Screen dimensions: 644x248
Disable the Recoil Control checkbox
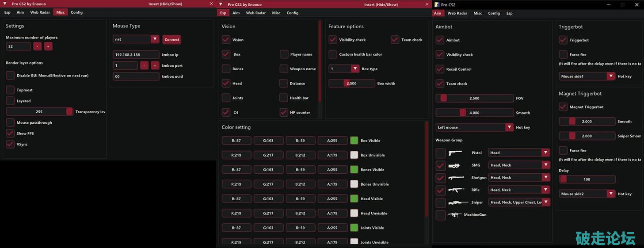440,69
